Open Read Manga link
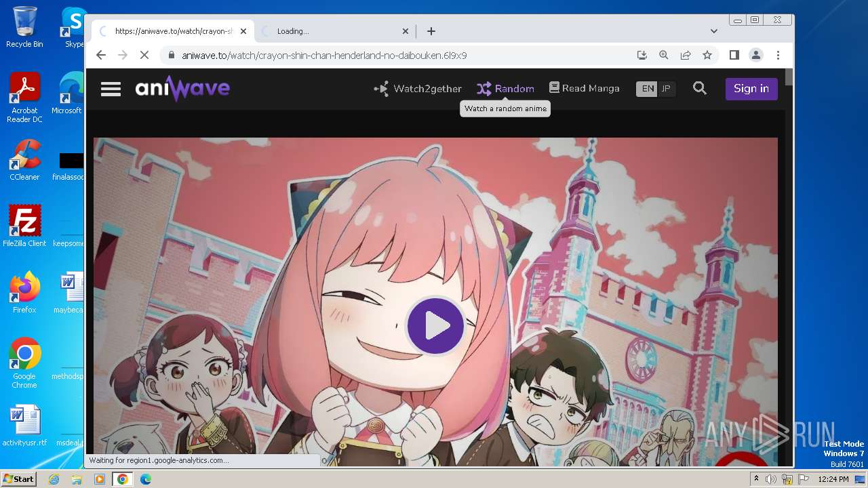The width and height of the screenshot is (868, 488). click(x=584, y=88)
